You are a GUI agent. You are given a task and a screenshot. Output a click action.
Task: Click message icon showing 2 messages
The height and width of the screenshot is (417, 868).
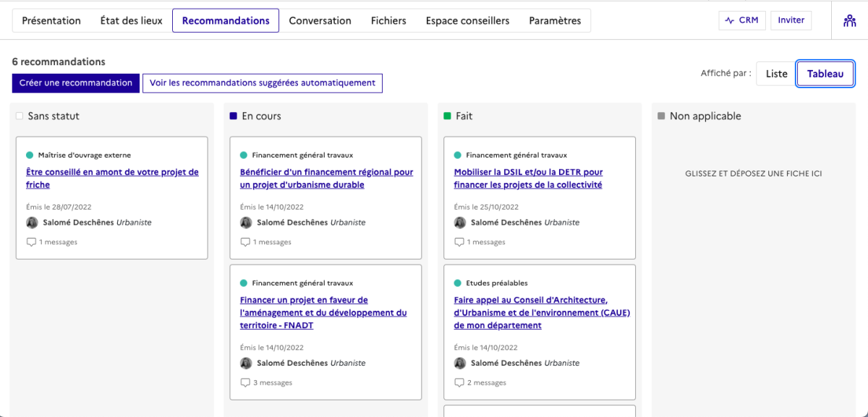click(459, 383)
